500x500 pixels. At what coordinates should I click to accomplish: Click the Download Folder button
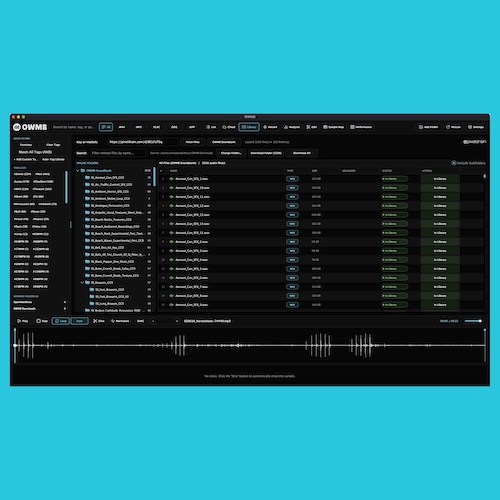coord(266,153)
